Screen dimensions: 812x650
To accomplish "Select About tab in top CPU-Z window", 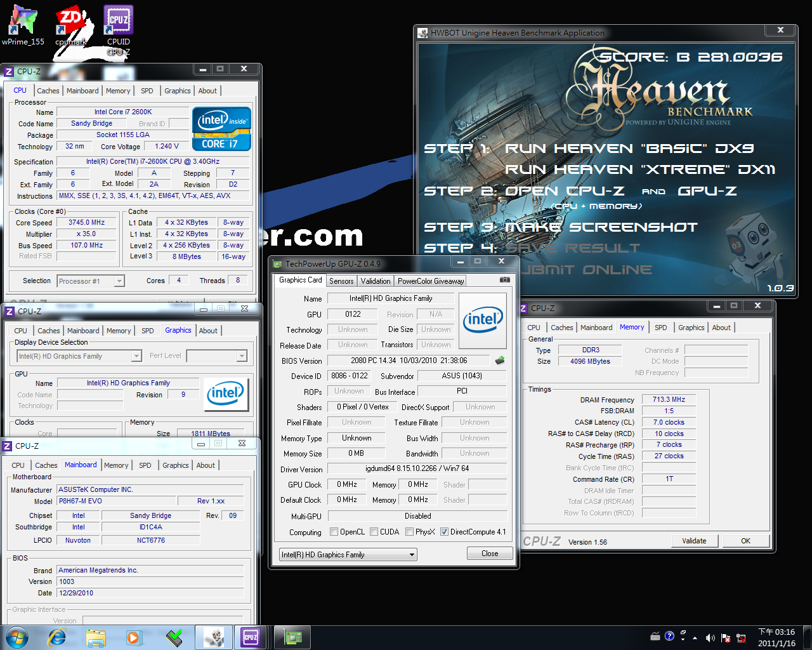I will 207,91.
